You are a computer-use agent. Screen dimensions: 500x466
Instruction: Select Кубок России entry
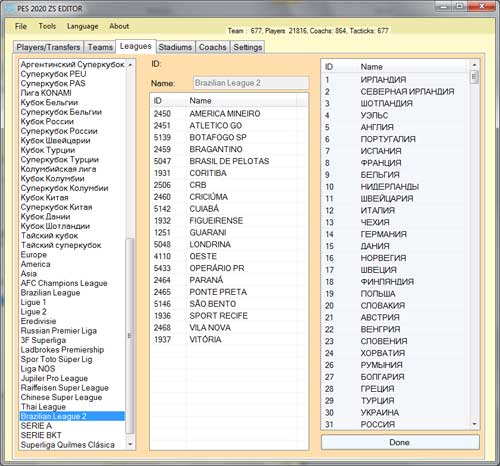72,121
